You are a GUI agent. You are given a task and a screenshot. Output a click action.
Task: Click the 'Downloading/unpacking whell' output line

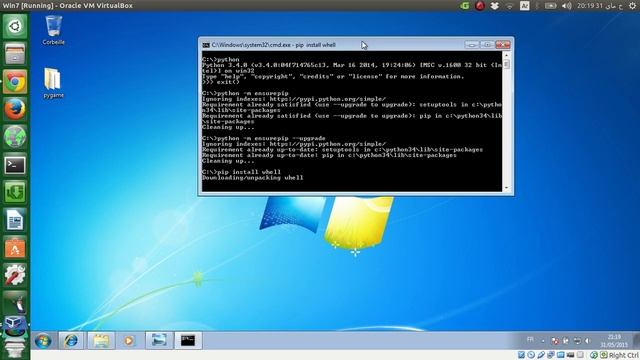point(253,178)
